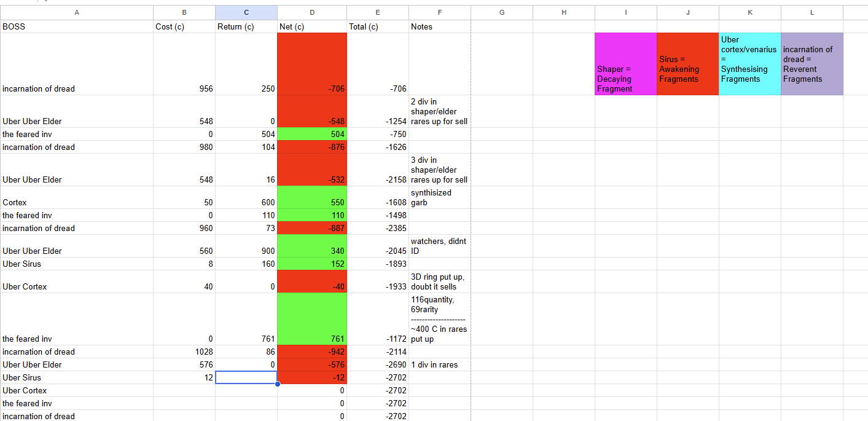Viewport: 868px width, 421px height.
Task: Click net cell showing -706 in red
Action: click(312, 64)
